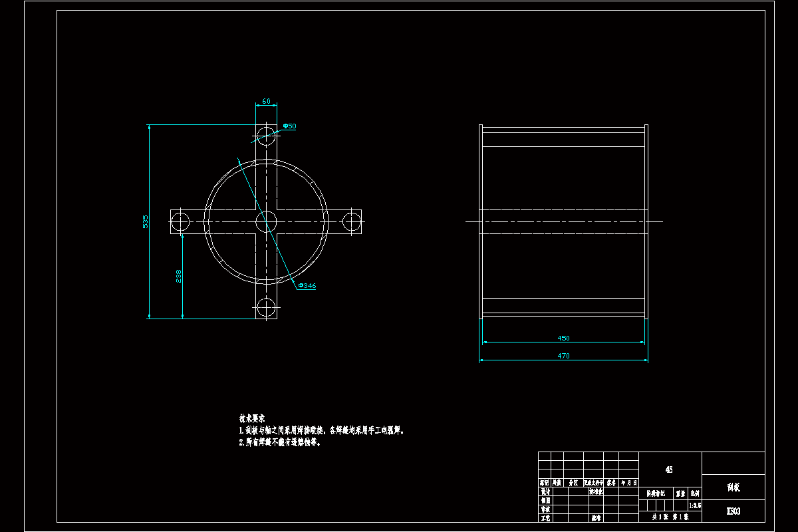Select the top arm hole circle
Image resolution: width=798 pixels, height=532 pixels.
click(x=267, y=136)
